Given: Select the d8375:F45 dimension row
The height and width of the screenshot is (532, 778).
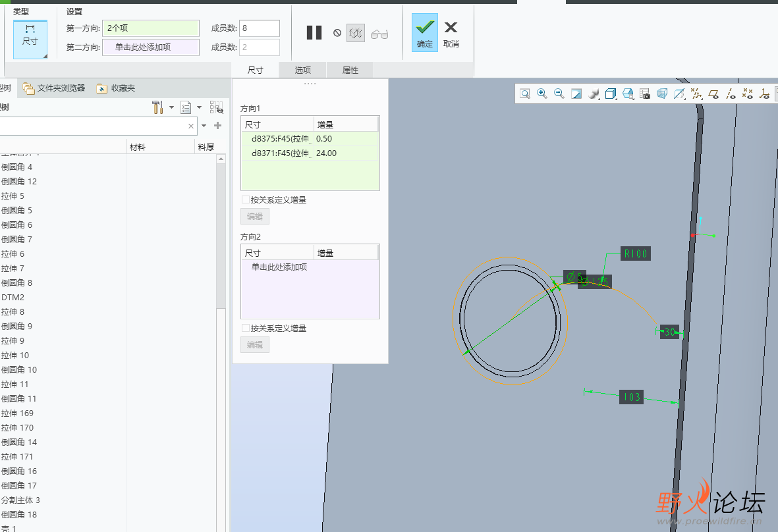Looking at the screenshot, I should coord(310,139).
